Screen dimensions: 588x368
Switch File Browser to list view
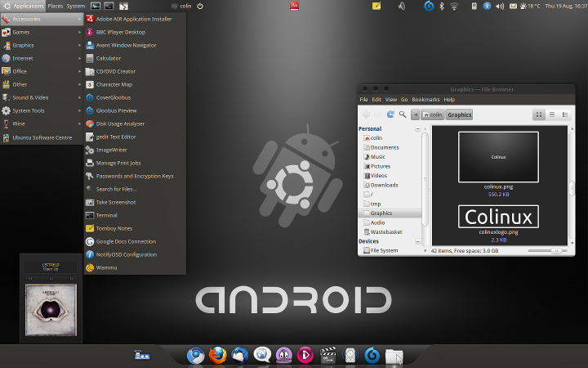[552, 115]
